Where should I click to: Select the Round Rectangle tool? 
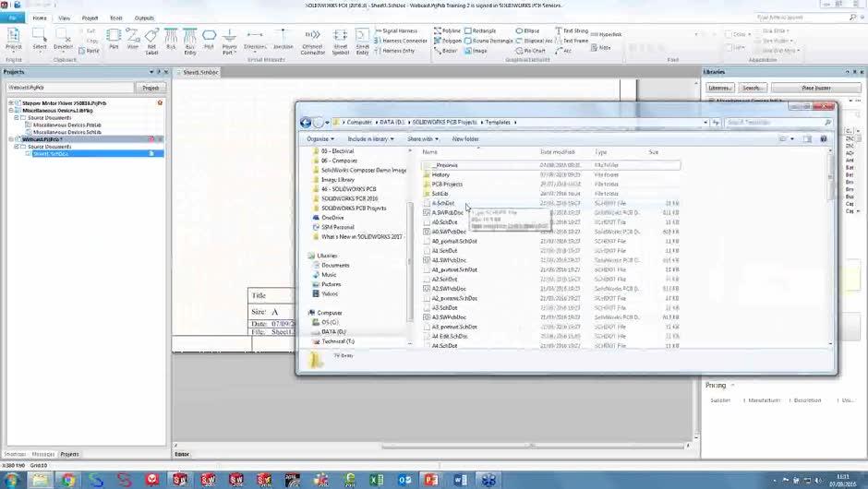[488, 41]
